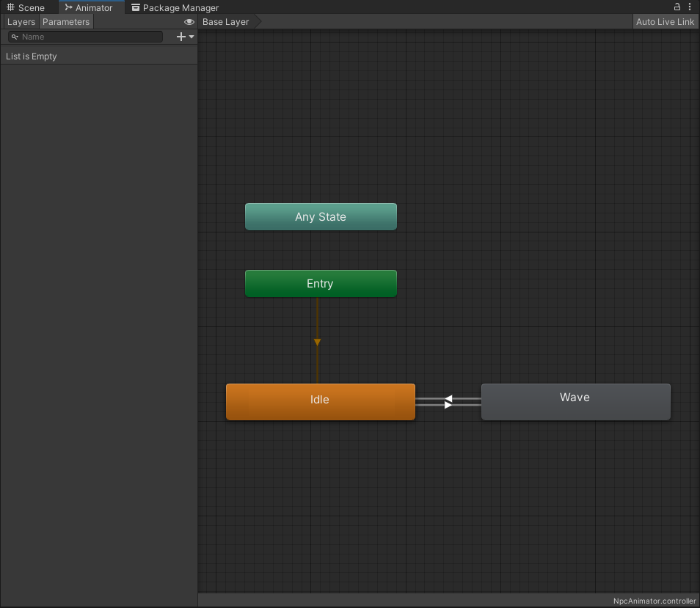The image size is (700, 608).
Task: Open the Parameters section
Action: pos(66,22)
